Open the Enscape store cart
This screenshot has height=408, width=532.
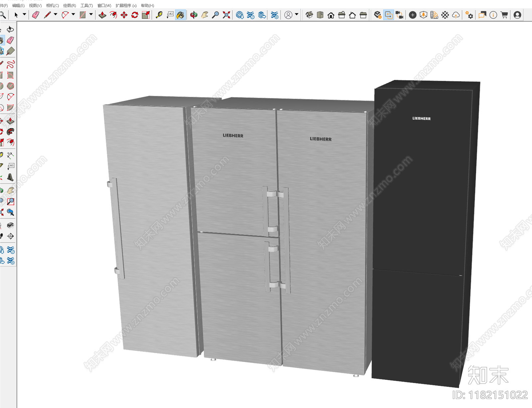coord(504,15)
